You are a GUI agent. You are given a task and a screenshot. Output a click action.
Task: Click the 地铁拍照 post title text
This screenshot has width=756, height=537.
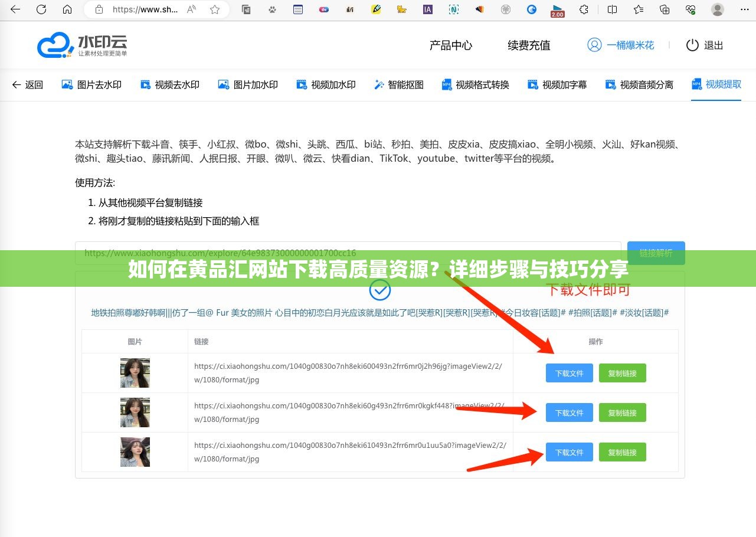point(379,313)
